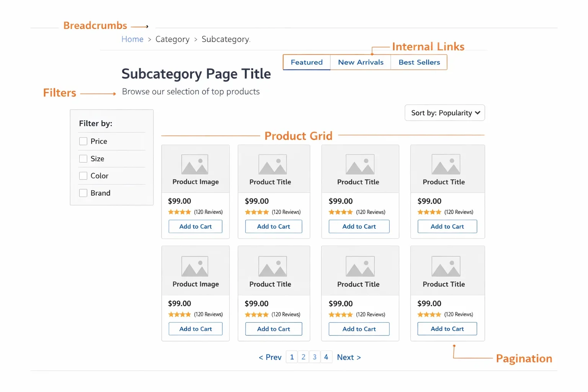Go to page 4 in pagination

click(326, 357)
